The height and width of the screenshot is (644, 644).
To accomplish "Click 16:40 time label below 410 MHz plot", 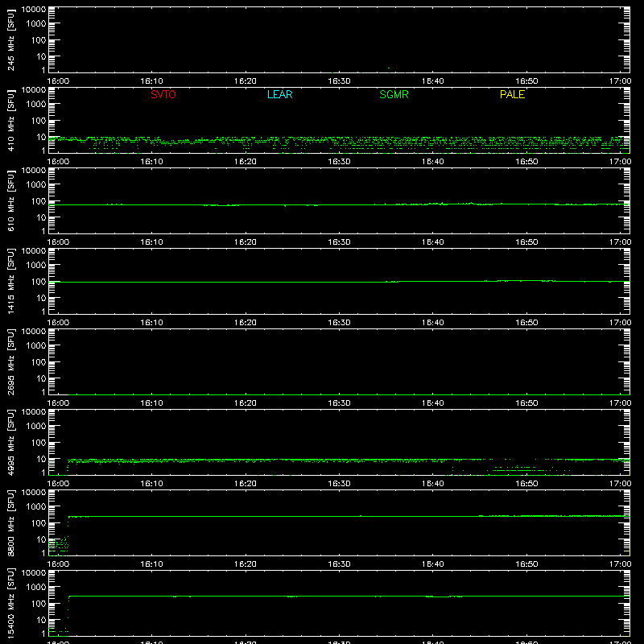I will click(x=433, y=162).
